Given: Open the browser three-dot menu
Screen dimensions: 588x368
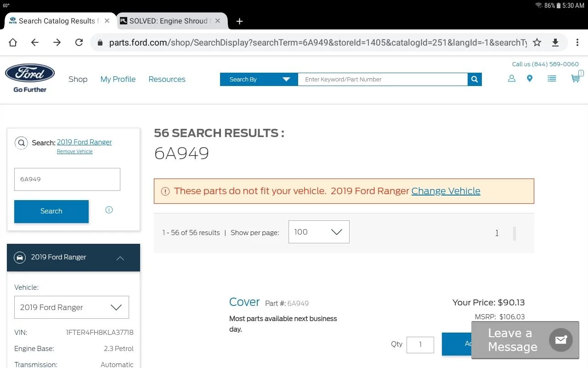Looking at the screenshot, I should click(x=577, y=42).
